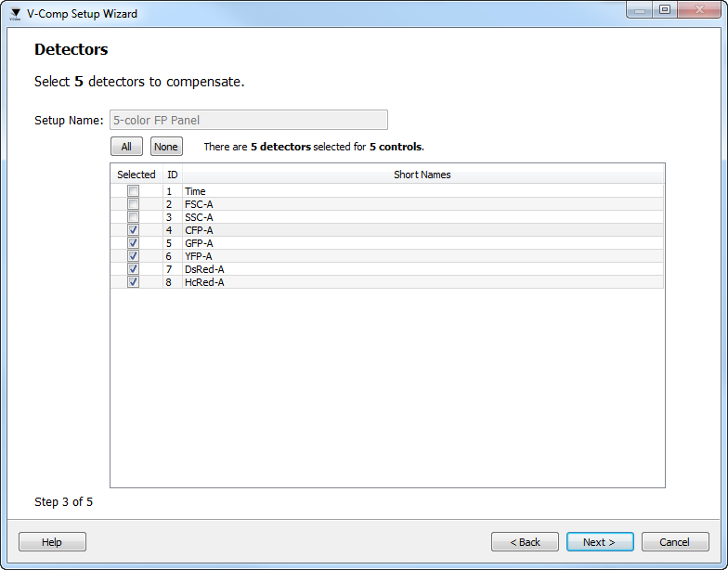
Task: Uncheck the CFP-A detector checkbox
Action: point(134,230)
